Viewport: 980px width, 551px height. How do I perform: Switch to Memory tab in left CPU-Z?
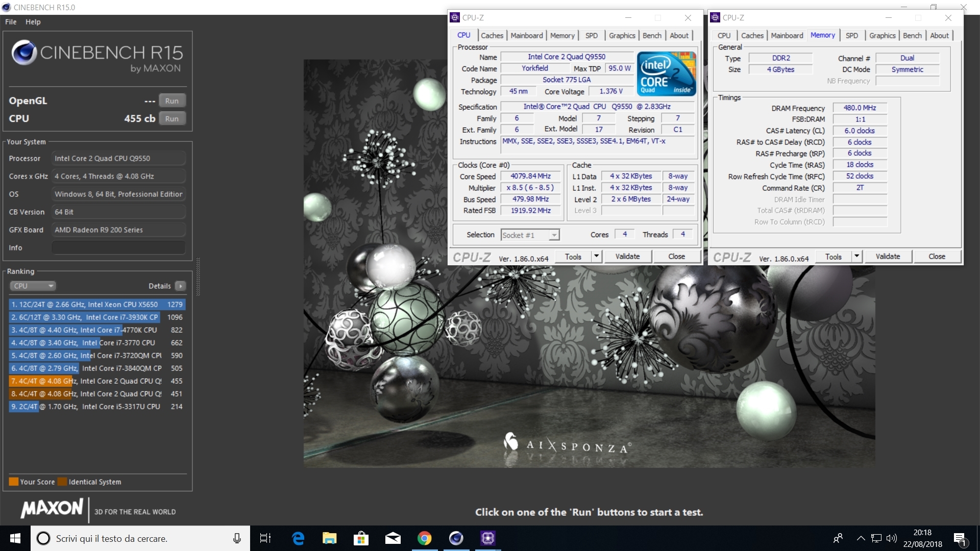(562, 35)
